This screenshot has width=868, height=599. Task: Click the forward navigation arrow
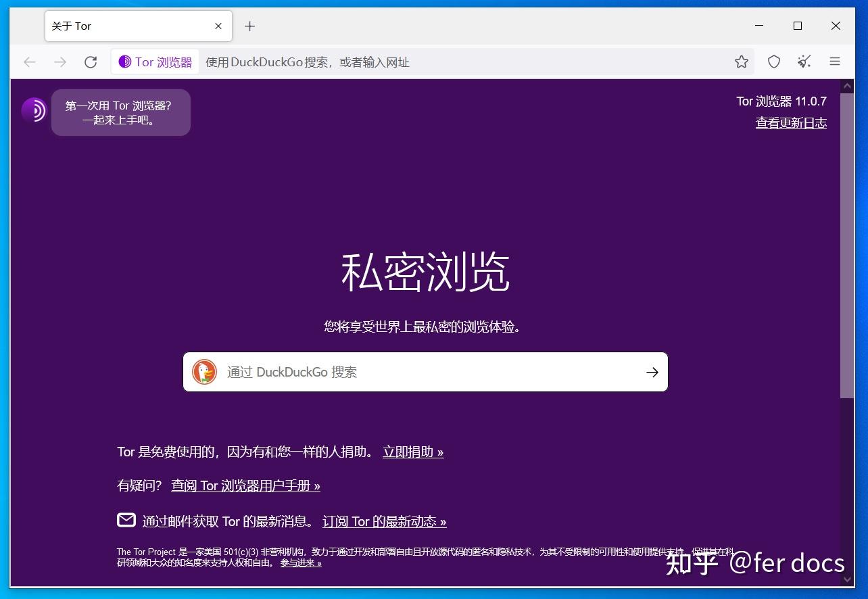60,62
